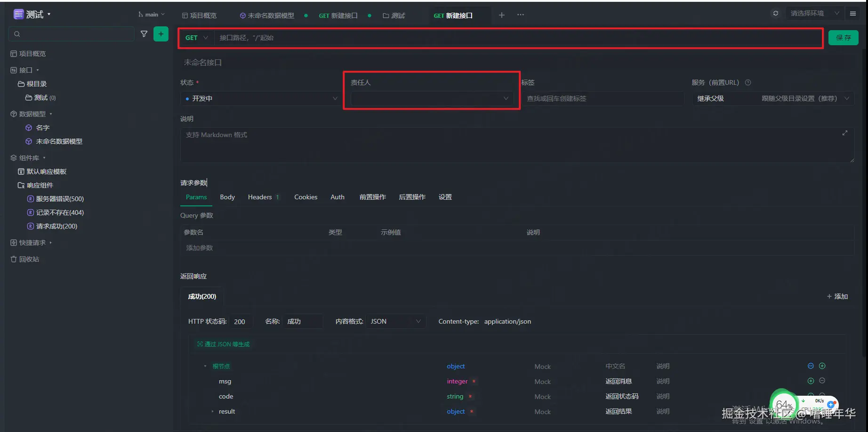Switch to the 项目概览 tab at top
Image resolution: width=868 pixels, height=432 pixels.
[x=200, y=16]
